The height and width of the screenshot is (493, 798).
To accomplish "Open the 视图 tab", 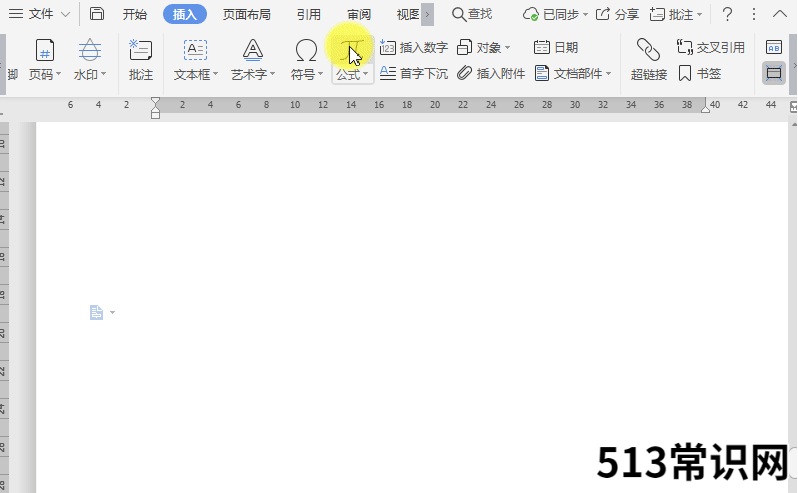I will click(408, 14).
